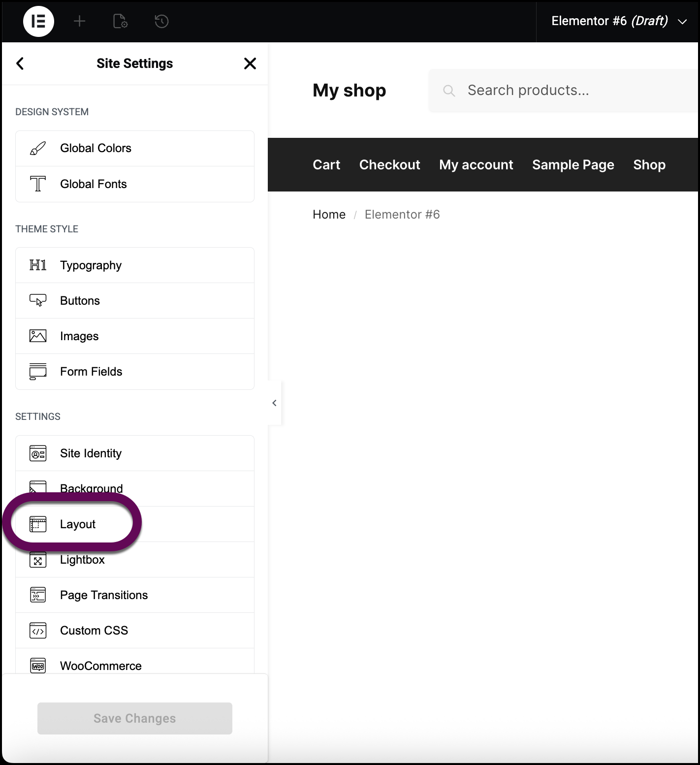Select Shop in the navigation menu
The width and height of the screenshot is (700, 765).
click(649, 164)
